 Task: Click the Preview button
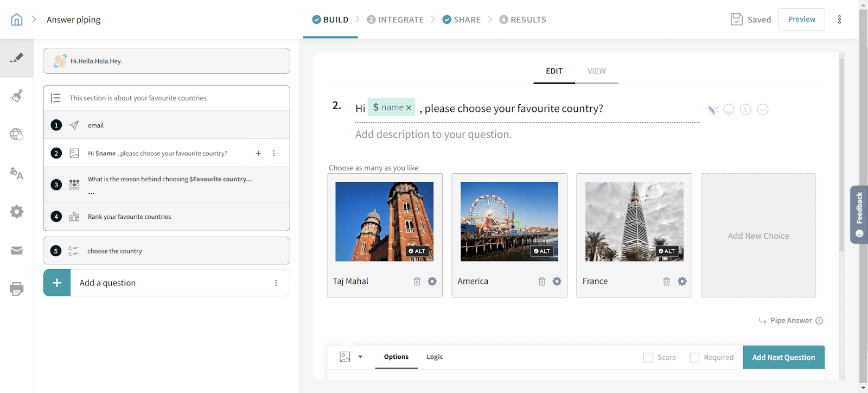click(801, 20)
